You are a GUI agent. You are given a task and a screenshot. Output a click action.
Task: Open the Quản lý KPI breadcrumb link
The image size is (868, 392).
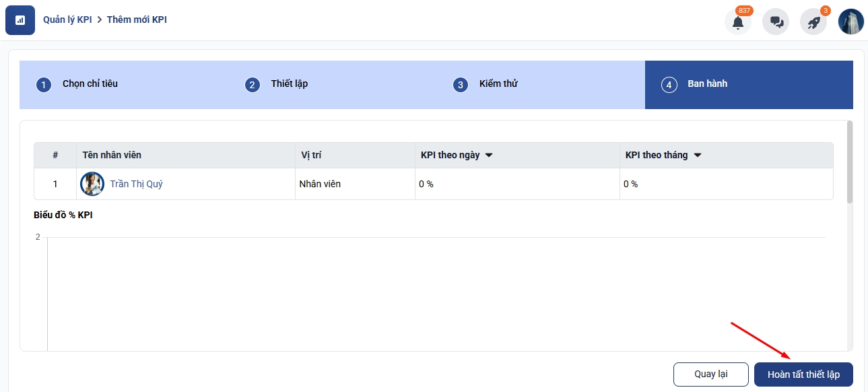tap(67, 20)
